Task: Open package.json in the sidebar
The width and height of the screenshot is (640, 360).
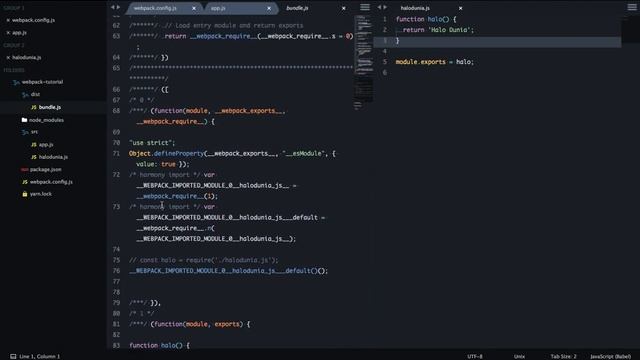Action: coord(45,169)
